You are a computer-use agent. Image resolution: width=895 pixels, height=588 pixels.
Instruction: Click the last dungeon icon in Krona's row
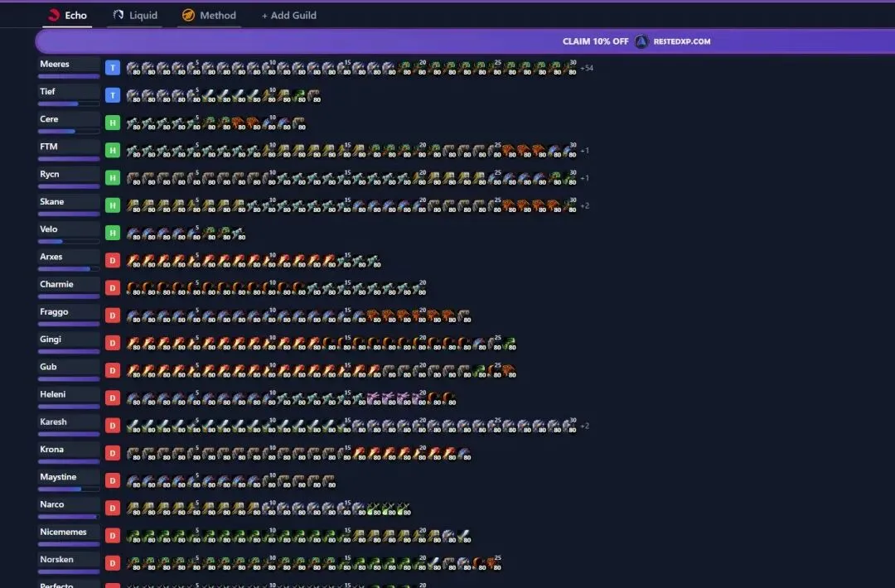pyautogui.click(x=464, y=453)
